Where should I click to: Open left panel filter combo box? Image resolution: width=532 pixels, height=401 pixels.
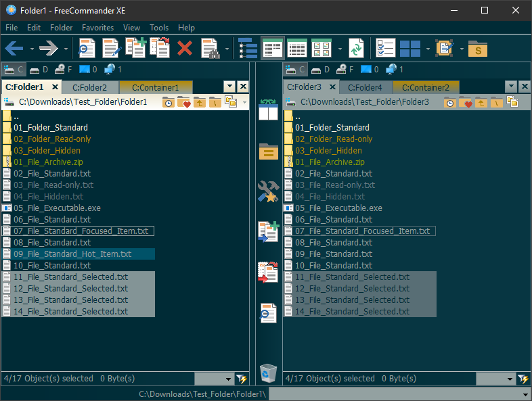(214, 379)
